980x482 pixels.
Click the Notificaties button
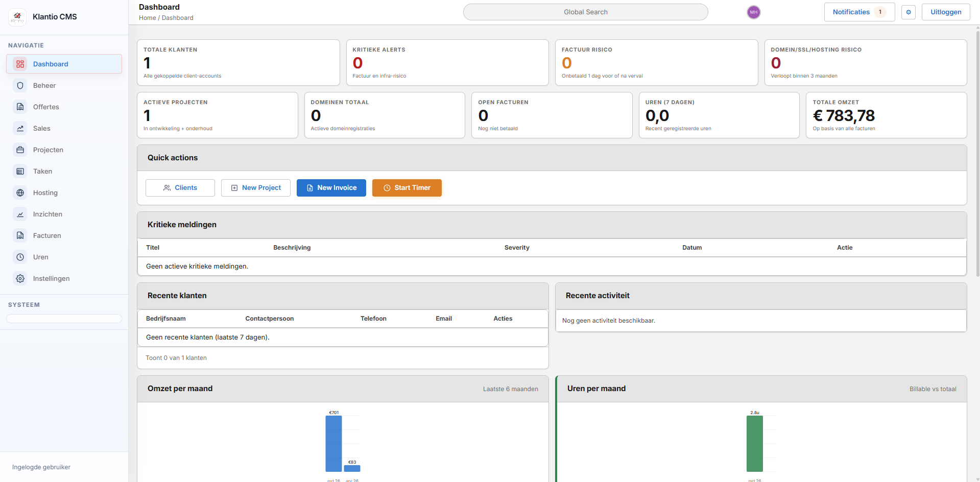click(859, 12)
